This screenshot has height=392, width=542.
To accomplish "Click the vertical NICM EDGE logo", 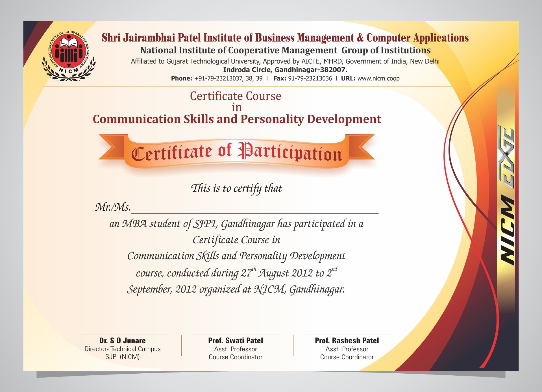I will pyautogui.click(x=506, y=195).
